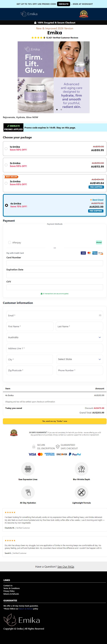Focus the Email field

(55, 315)
